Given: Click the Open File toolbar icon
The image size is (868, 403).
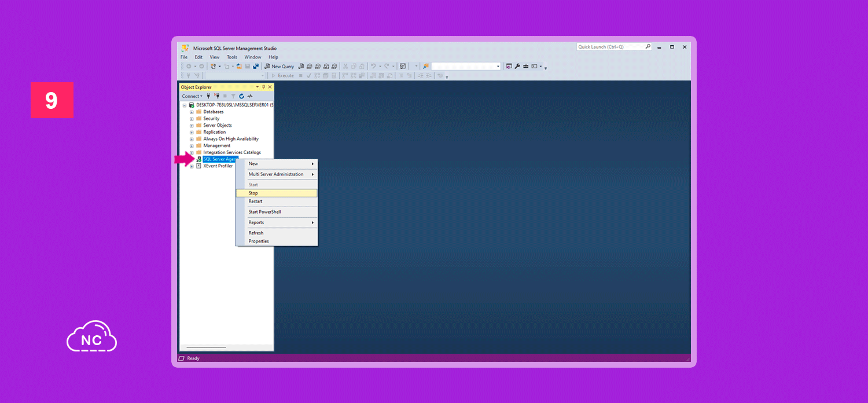Looking at the screenshot, I should tap(239, 67).
